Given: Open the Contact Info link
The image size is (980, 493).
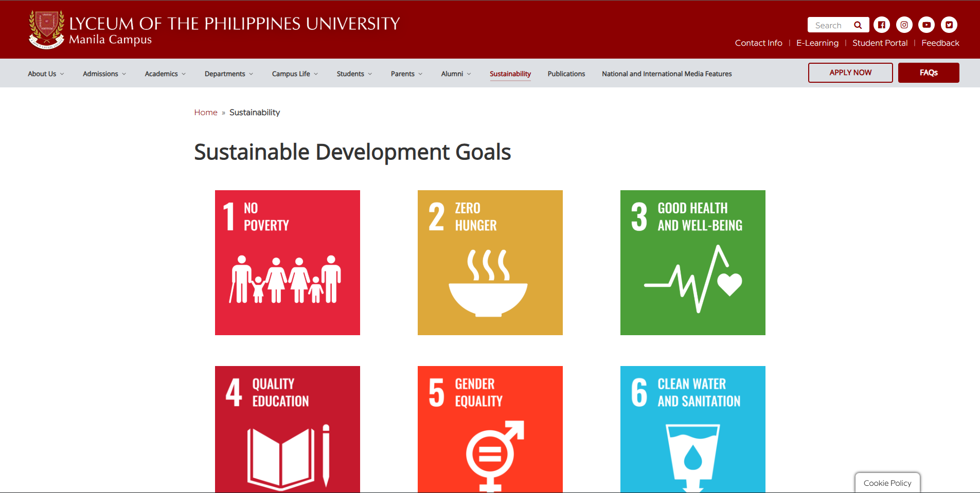Looking at the screenshot, I should tap(758, 43).
